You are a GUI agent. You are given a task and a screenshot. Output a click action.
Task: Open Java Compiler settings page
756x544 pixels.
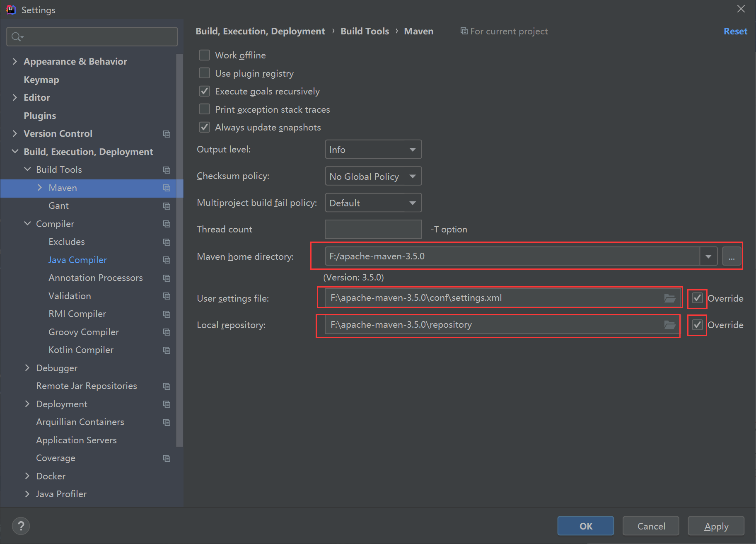pos(77,260)
